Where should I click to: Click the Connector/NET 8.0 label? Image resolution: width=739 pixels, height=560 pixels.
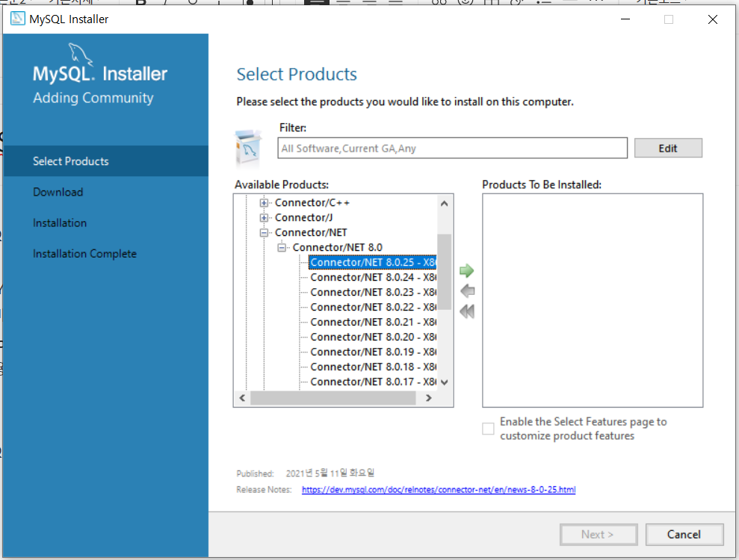(x=338, y=247)
